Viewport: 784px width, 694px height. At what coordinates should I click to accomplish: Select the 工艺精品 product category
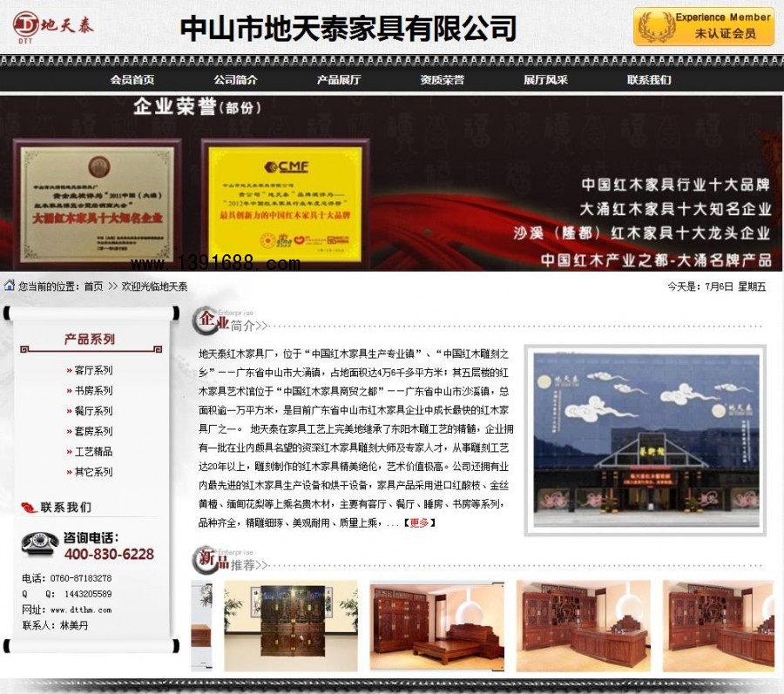tap(93, 452)
